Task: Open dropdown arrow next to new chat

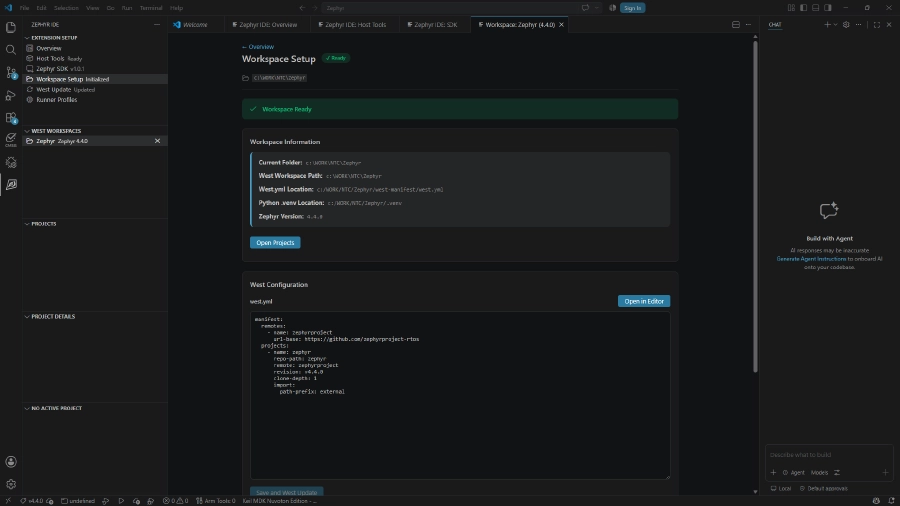Action: (x=835, y=25)
